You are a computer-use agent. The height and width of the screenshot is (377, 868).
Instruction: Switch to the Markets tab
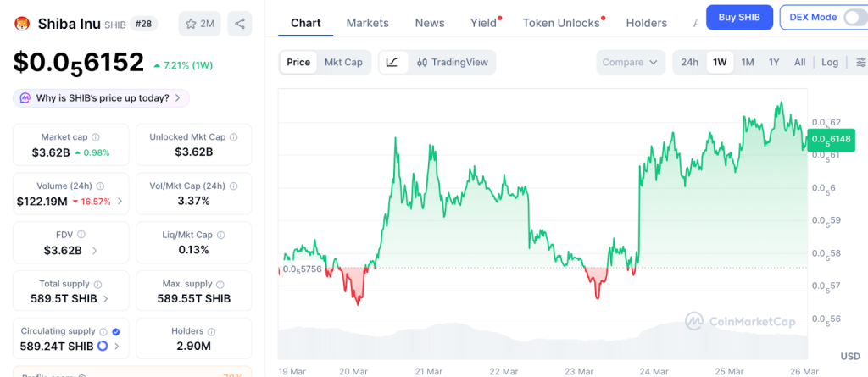click(367, 23)
